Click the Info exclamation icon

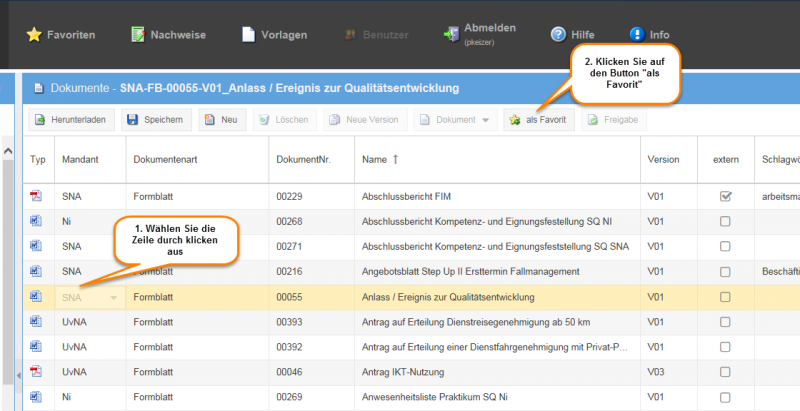[637, 35]
